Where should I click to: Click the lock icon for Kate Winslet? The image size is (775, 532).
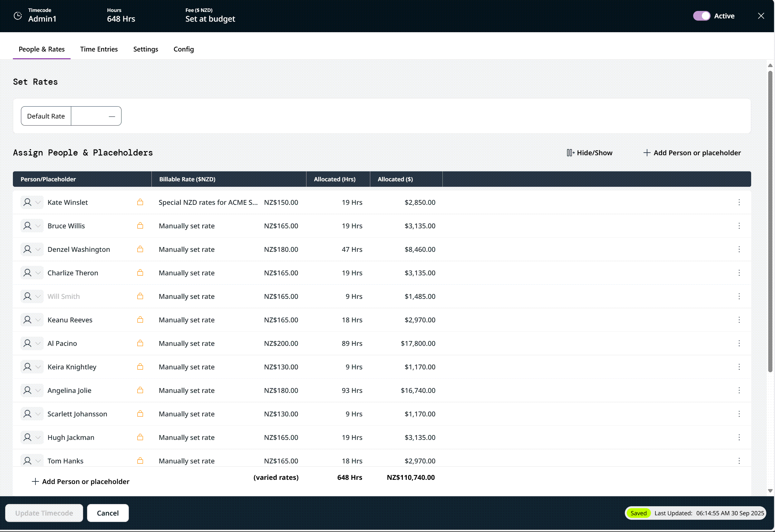click(x=140, y=202)
